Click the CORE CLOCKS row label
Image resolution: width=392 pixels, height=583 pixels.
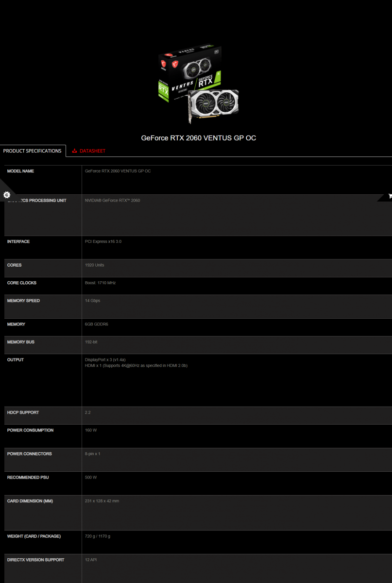pyautogui.click(x=22, y=283)
